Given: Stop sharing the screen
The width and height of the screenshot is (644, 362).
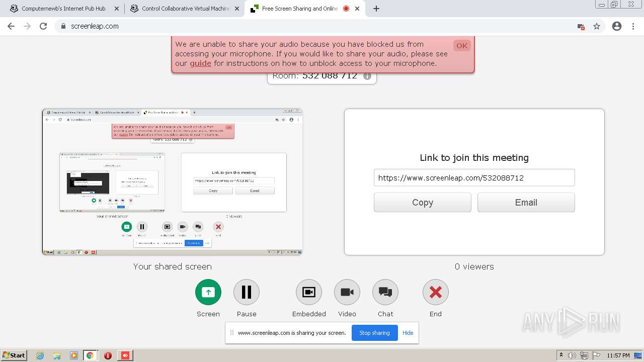Looking at the screenshot, I should point(374,333).
